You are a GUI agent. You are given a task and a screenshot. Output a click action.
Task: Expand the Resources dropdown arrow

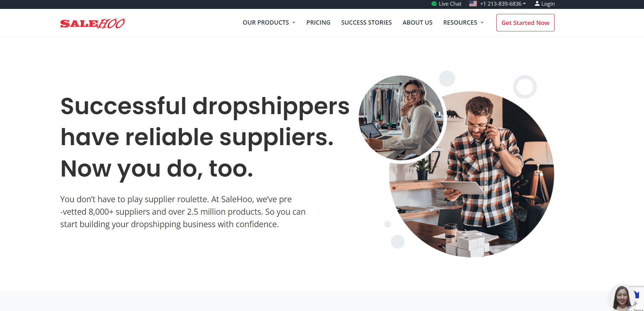tap(482, 22)
